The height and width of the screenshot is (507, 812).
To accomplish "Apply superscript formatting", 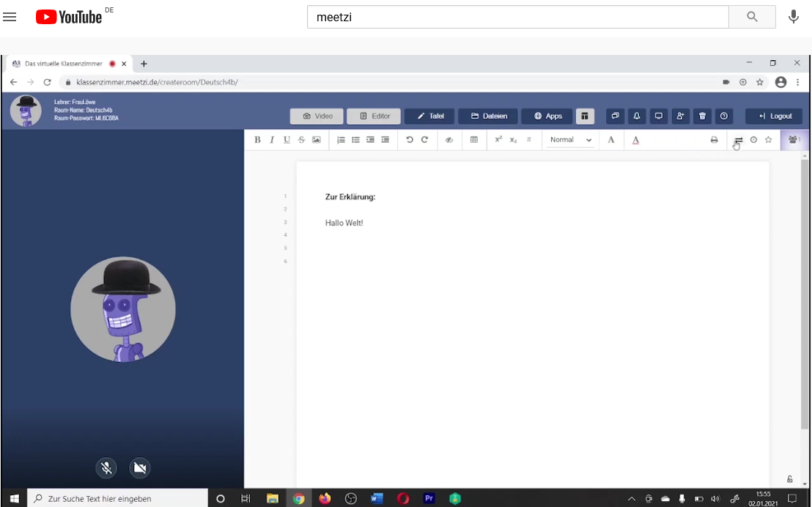I will (498, 140).
